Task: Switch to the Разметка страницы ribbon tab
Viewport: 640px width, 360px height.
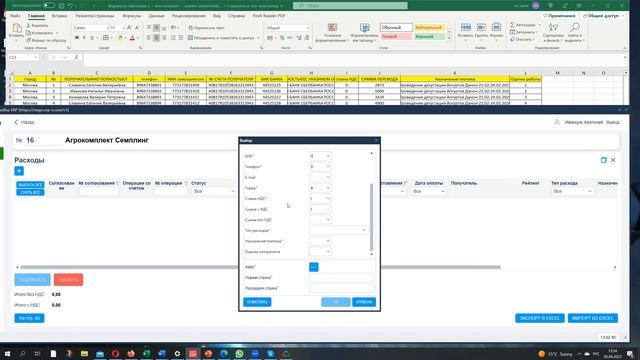Action: [x=95, y=16]
